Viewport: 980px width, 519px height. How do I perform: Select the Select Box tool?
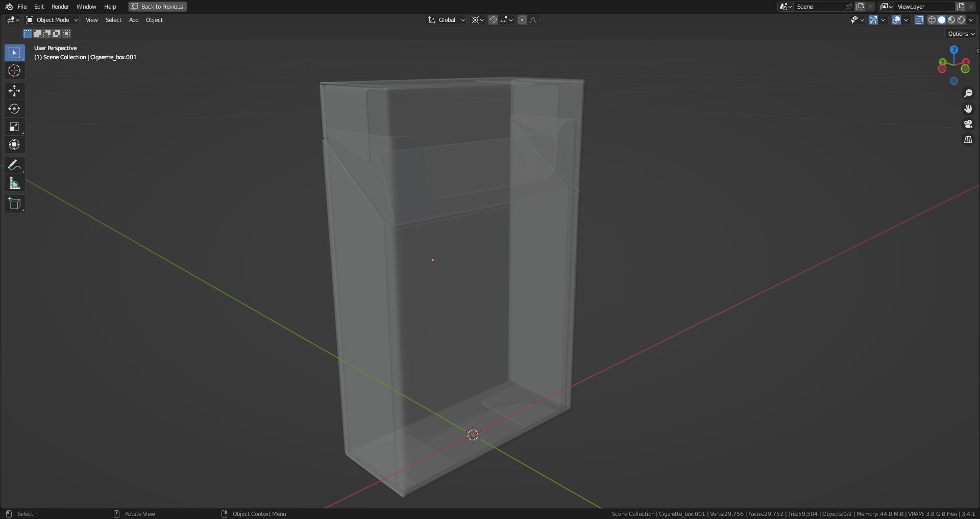pos(14,53)
